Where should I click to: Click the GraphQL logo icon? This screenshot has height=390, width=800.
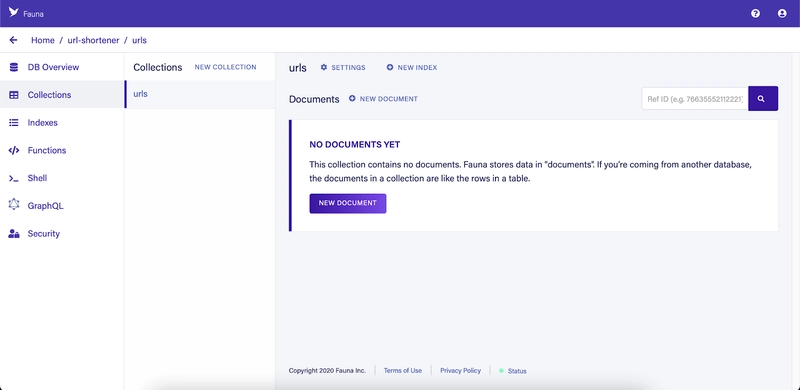[14, 205]
